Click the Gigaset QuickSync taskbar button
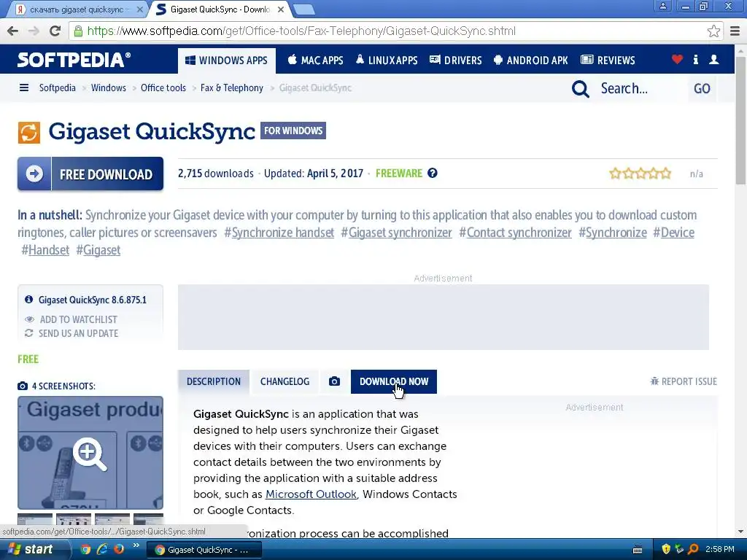The image size is (747, 560). [204, 550]
